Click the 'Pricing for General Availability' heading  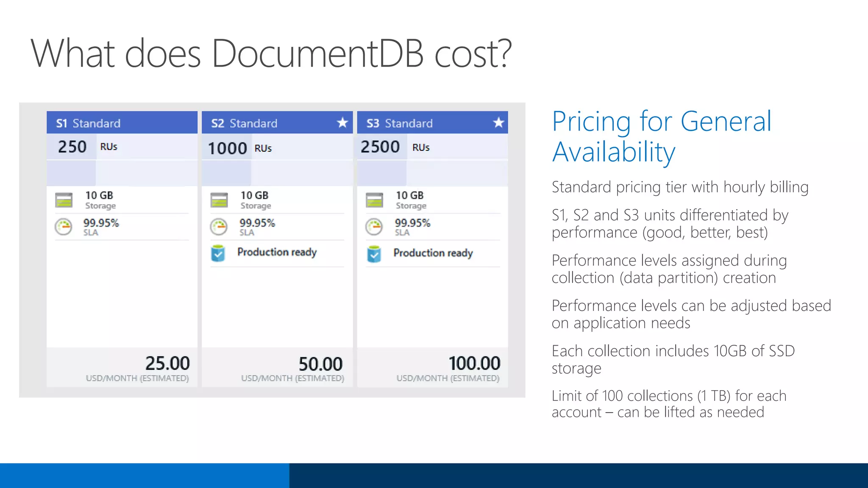coord(662,136)
